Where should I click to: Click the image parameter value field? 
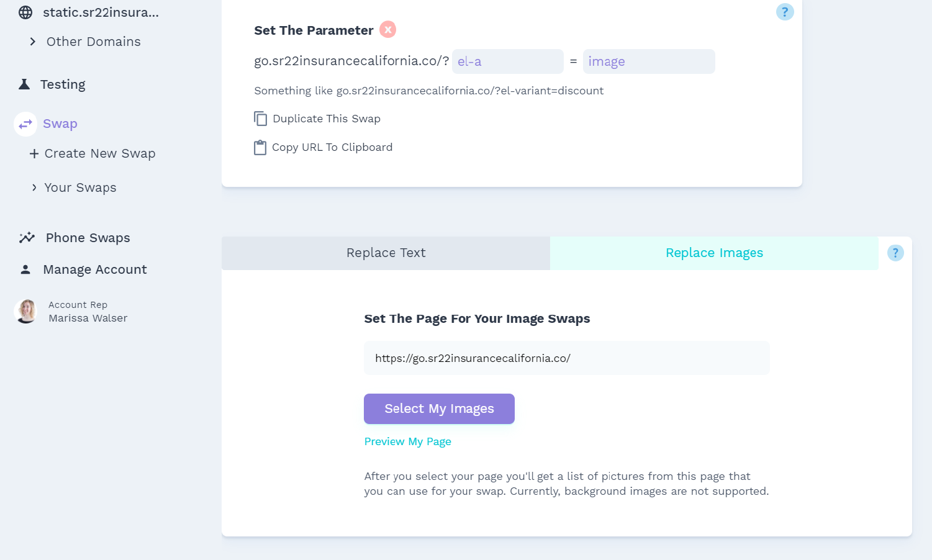648,61
